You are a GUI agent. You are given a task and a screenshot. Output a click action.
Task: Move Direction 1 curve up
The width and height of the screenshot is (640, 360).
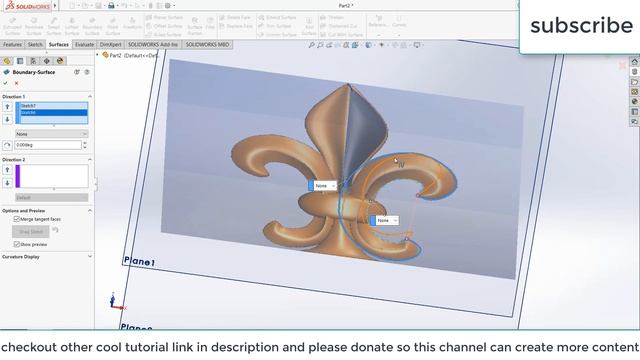[x=7, y=107]
